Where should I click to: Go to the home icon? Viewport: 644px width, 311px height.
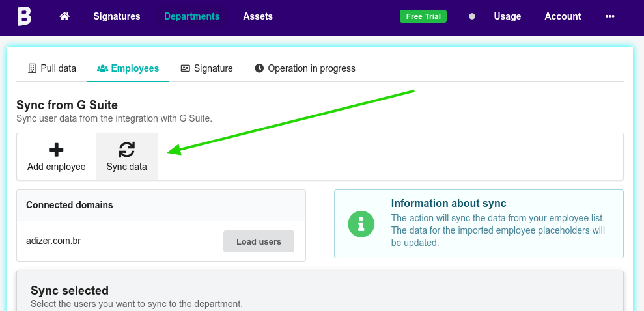[x=64, y=16]
